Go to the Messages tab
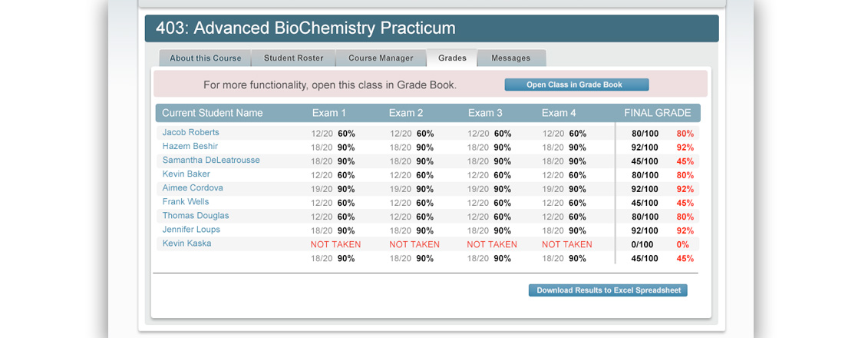This screenshot has height=338, width=868. [510, 58]
